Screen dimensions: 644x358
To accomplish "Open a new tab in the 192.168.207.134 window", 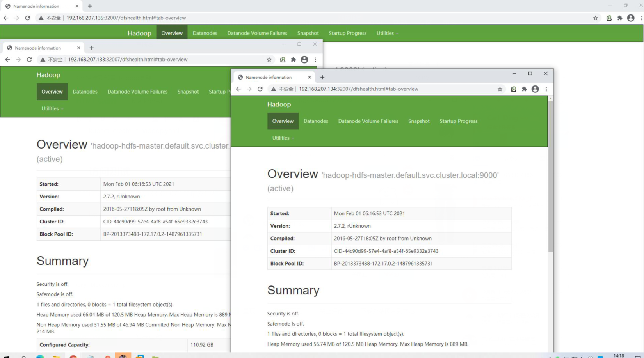I will click(322, 77).
